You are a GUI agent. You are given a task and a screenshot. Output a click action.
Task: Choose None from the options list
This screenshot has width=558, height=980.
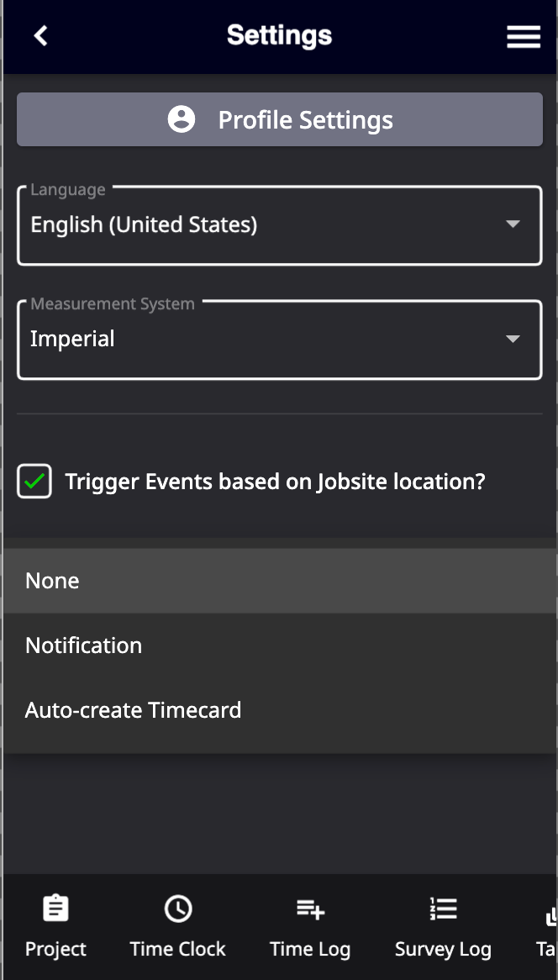click(279, 581)
